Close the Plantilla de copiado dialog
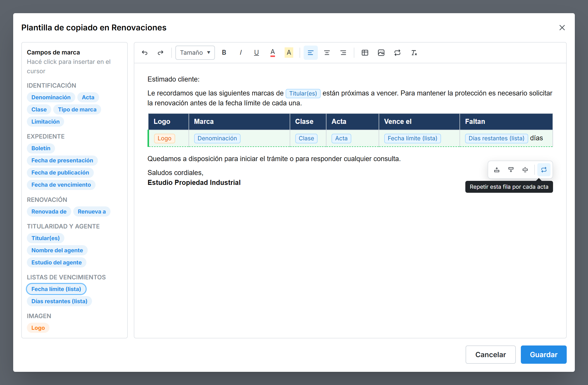 click(562, 28)
